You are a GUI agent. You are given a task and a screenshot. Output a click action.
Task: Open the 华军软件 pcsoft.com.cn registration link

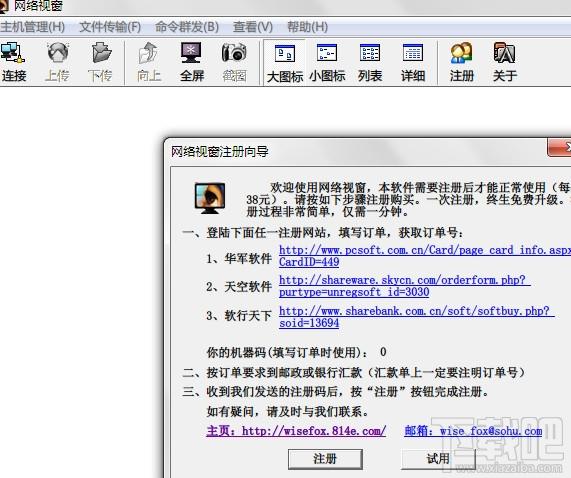425,256
